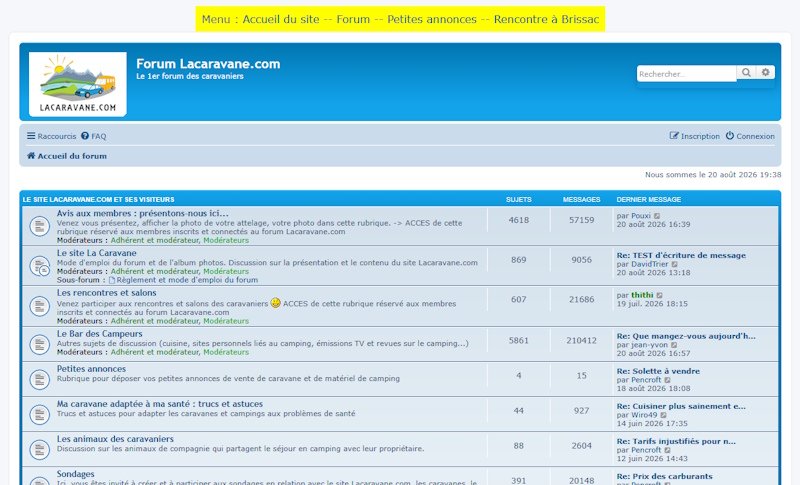Open Re: Solette à vendre post
Viewport: 800px width, 485px height.
(x=658, y=371)
